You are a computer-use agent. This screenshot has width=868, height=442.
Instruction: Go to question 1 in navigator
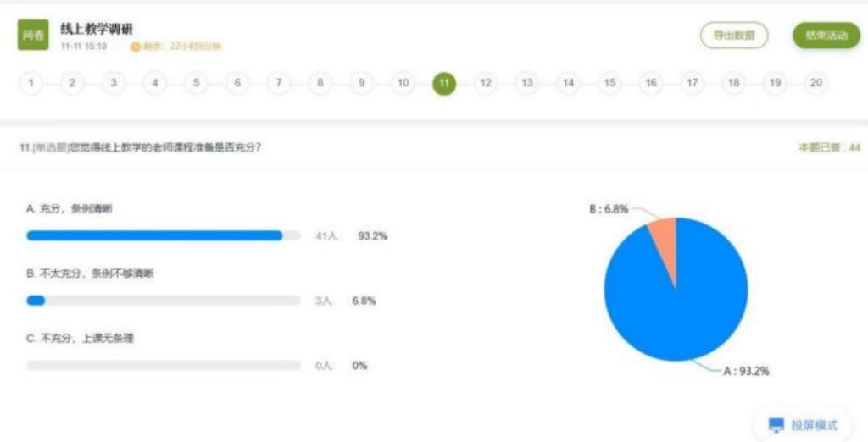pyautogui.click(x=31, y=83)
